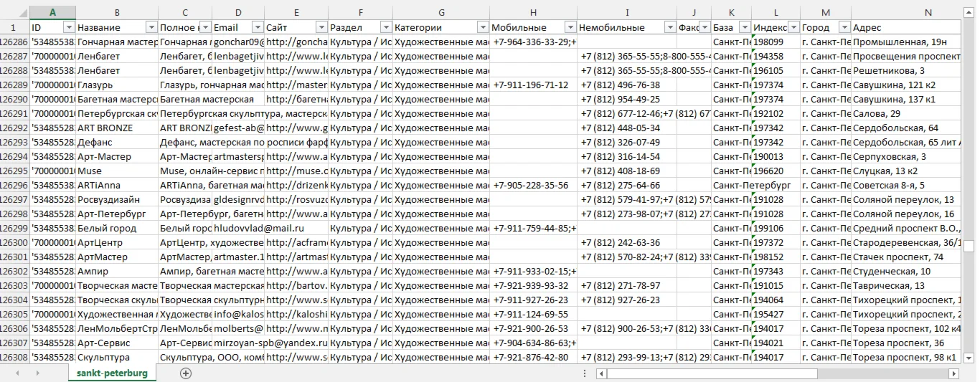Select column G header

(x=440, y=12)
